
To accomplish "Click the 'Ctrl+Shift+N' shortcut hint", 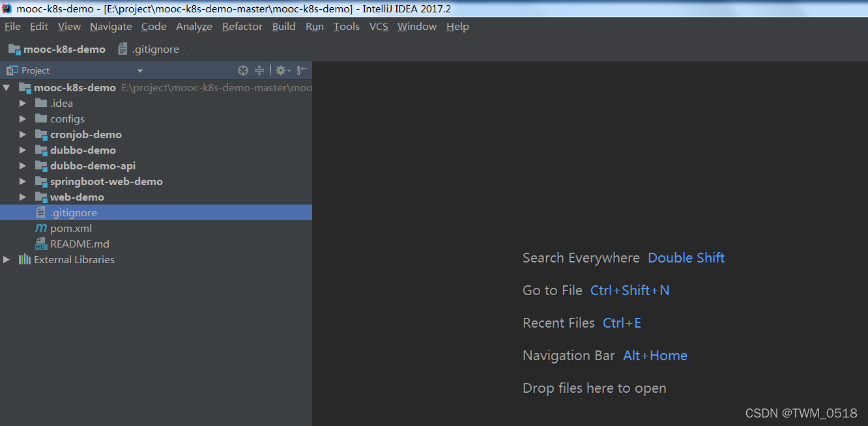I will click(630, 291).
